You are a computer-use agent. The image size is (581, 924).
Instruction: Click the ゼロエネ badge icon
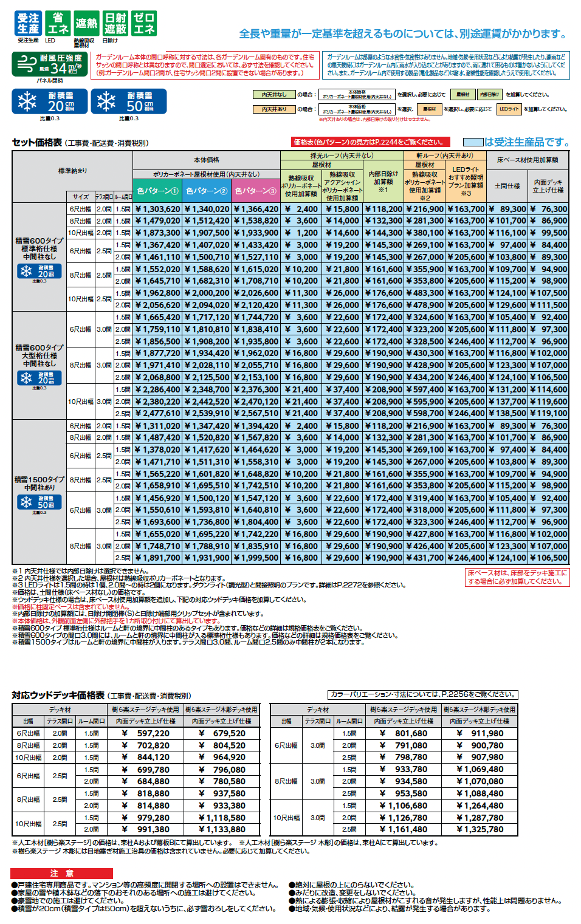(x=144, y=24)
